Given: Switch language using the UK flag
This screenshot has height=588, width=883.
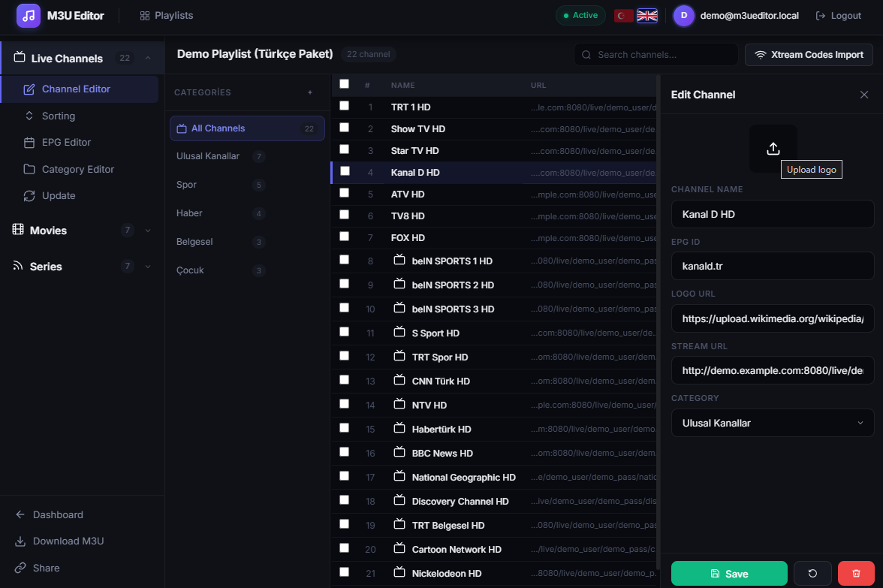Looking at the screenshot, I should pyautogui.click(x=647, y=16).
